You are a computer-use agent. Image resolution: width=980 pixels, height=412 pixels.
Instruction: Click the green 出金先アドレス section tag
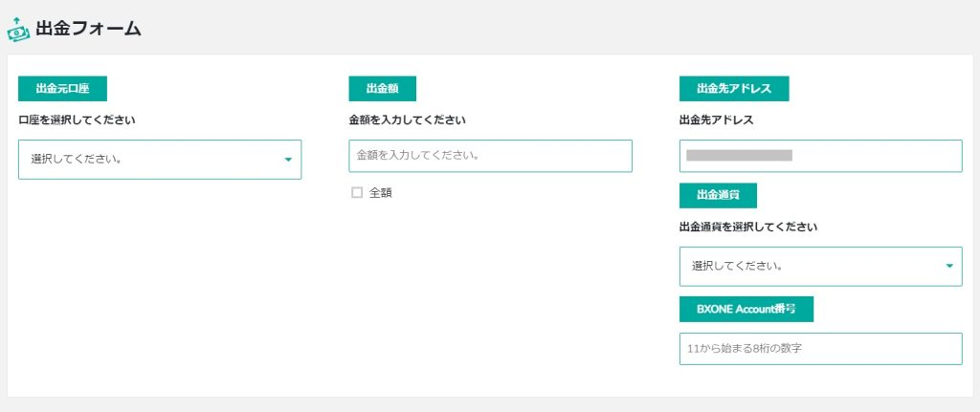[x=734, y=89]
